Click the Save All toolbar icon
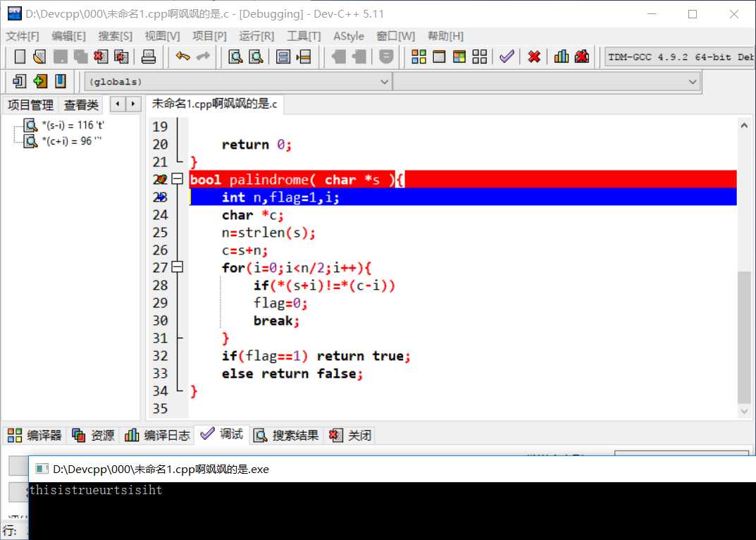This screenshot has height=540, width=756. [80, 57]
